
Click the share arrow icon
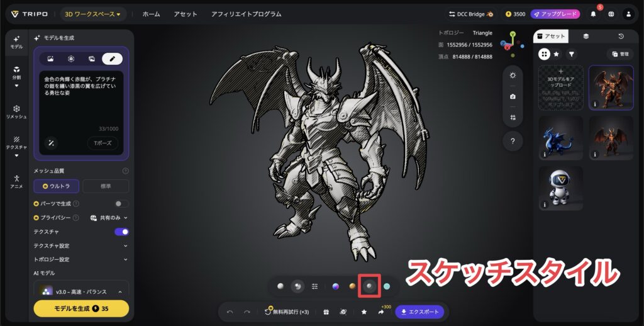(381, 312)
